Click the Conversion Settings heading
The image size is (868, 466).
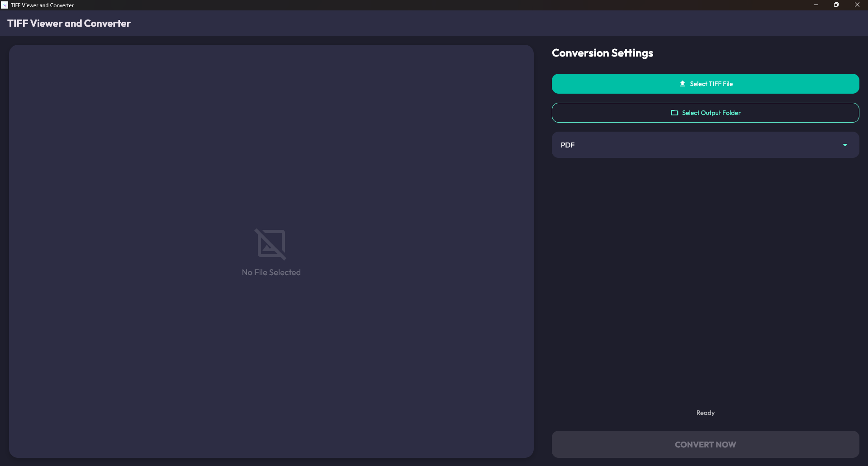tap(602, 53)
